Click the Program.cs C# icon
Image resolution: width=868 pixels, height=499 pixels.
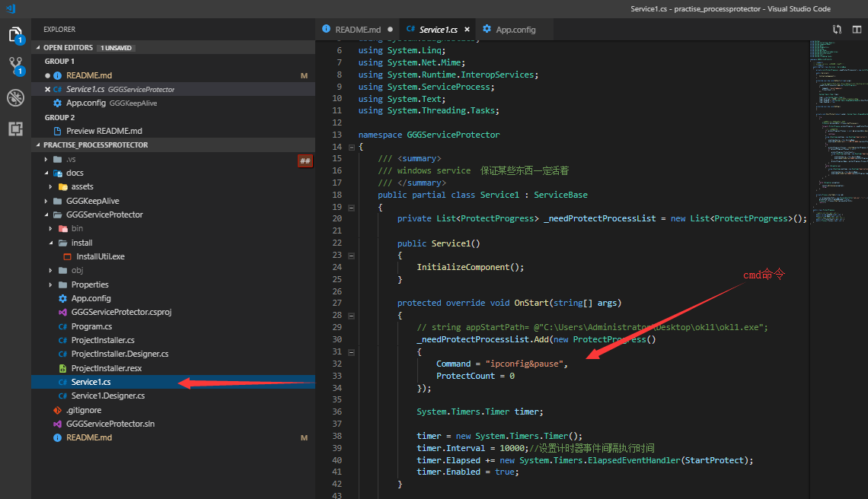click(x=62, y=326)
